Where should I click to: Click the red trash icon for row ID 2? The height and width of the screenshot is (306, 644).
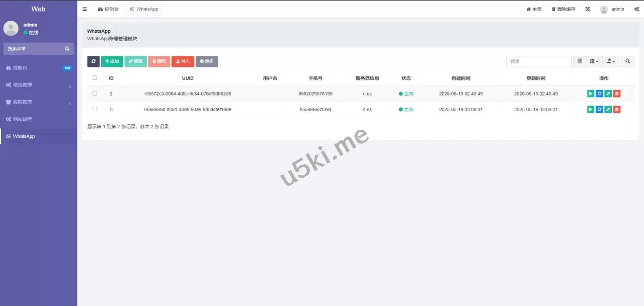[617, 94]
